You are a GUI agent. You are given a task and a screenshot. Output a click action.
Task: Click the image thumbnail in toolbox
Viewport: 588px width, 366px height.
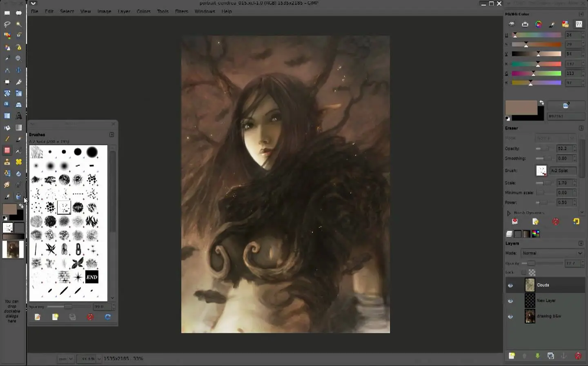pos(13,249)
